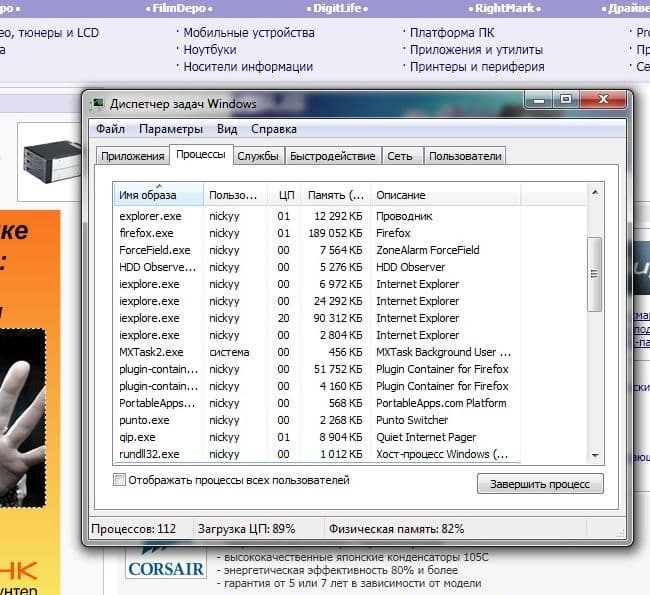This screenshot has width=650, height=595.
Task: Select iexplore.exe using 6 972 КБ
Action: click(x=317, y=284)
